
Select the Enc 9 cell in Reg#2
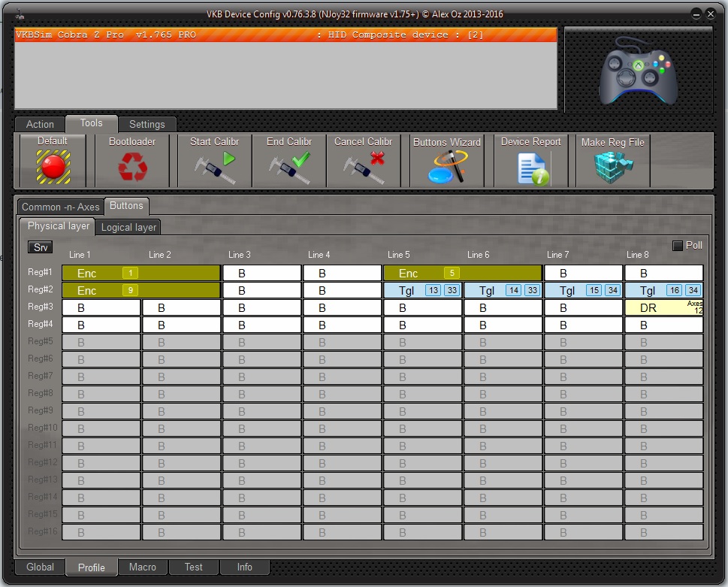pyautogui.click(x=141, y=290)
